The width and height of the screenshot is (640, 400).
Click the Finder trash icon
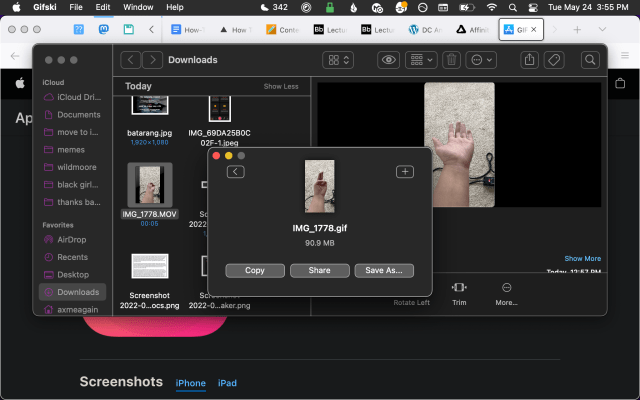point(451,60)
